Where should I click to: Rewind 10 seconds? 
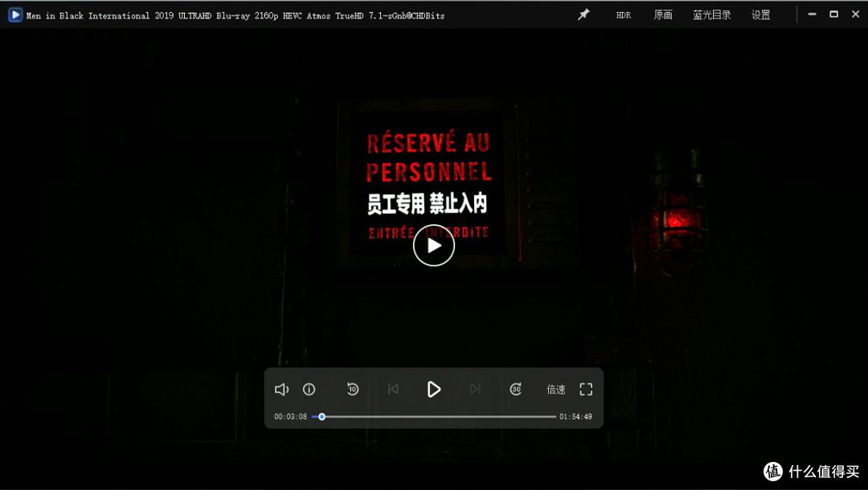tap(353, 390)
